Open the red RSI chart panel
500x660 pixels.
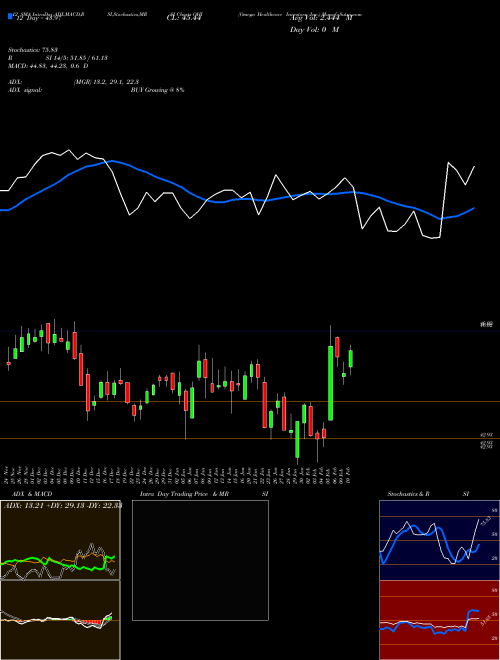(439, 620)
